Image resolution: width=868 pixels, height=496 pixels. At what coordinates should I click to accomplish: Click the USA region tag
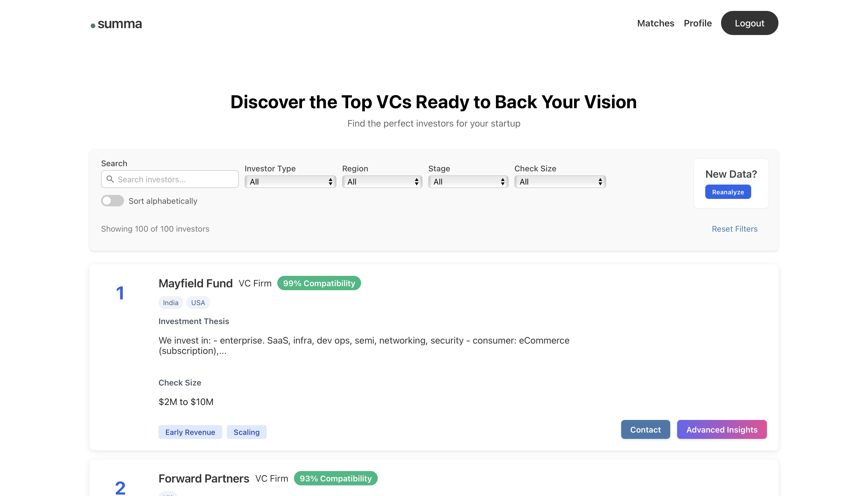tap(198, 303)
